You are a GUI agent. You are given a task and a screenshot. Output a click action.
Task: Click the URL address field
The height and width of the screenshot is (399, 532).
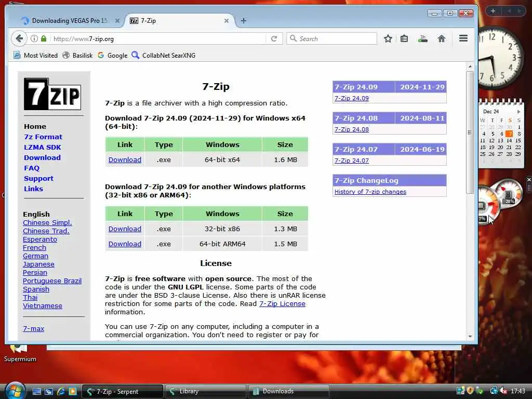pos(159,38)
